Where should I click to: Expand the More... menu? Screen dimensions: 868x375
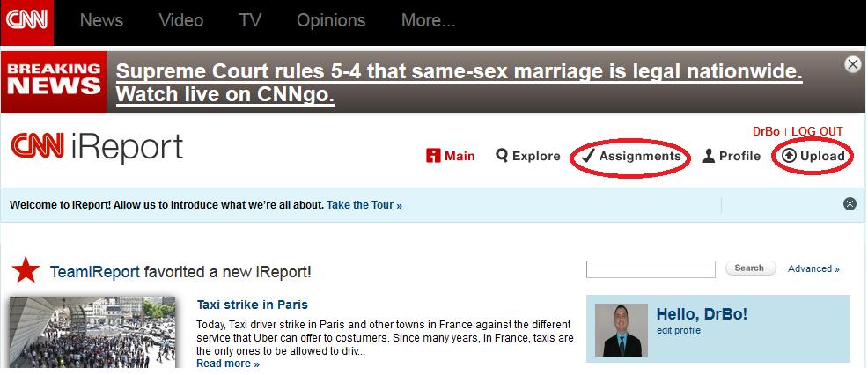(x=428, y=21)
